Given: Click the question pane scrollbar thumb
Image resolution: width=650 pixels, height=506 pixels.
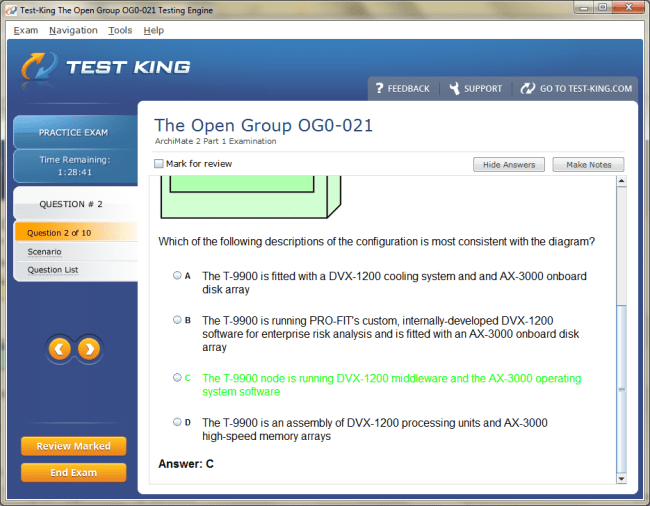Looking at the screenshot, I should click(x=621, y=389).
